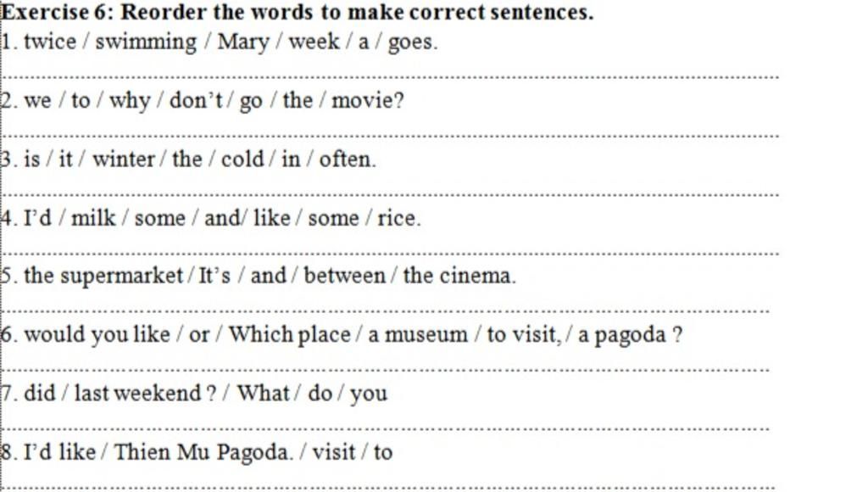Click the word 'twice' in sentence 1
Viewport: 868px width, 492px height.
(50, 42)
